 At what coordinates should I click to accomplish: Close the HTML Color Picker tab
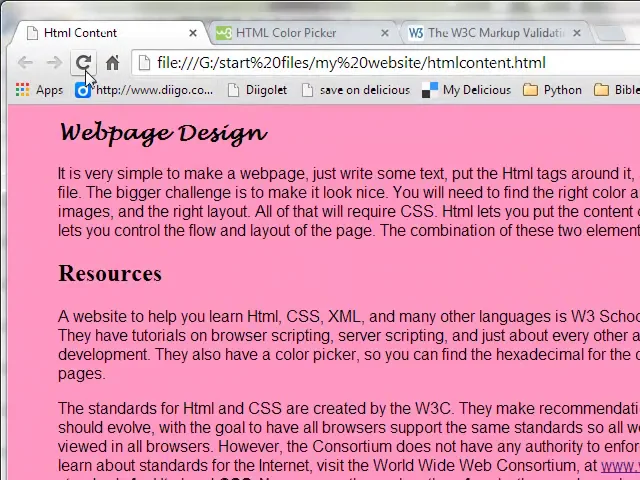(x=384, y=33)
